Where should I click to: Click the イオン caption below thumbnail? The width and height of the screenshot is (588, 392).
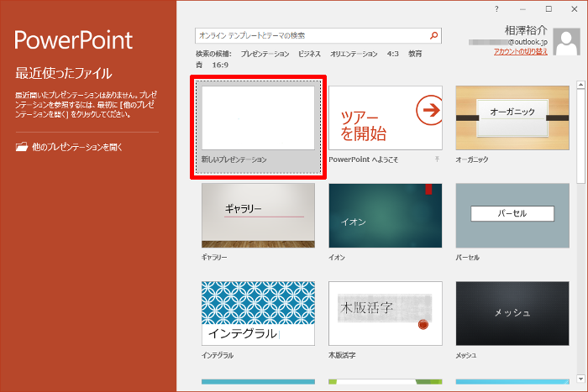(337, 258)
